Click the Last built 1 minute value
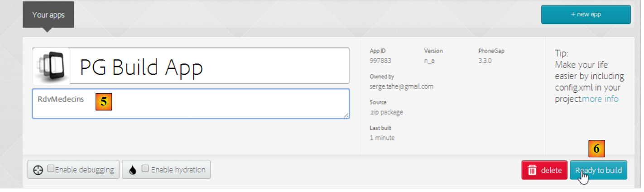The image size is (644, 192). [x=382, y=138]
